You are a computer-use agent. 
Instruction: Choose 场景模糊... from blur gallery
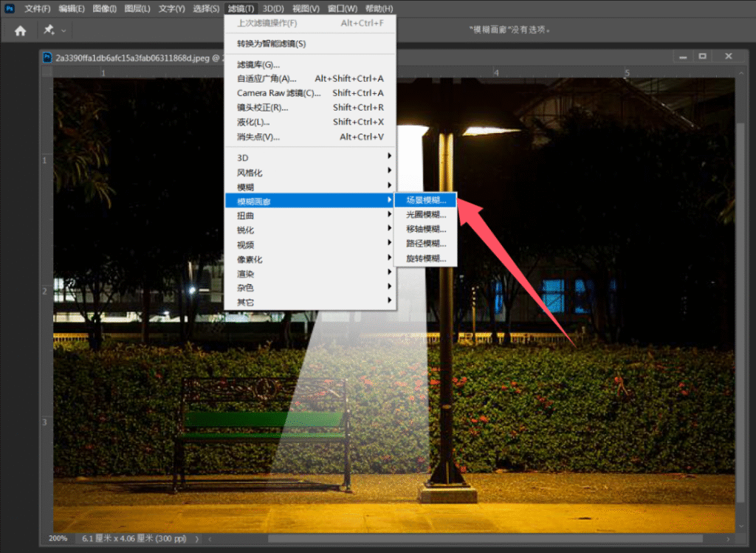coord(426,200)
